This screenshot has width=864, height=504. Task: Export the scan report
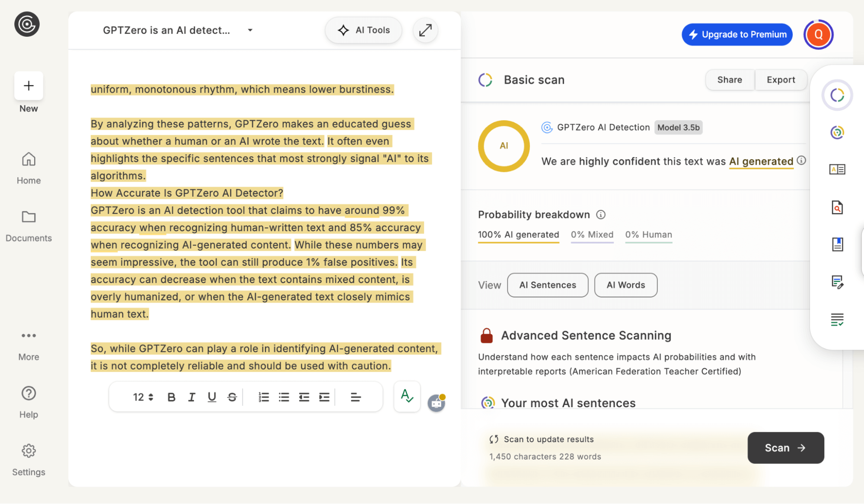click(781, 80)
